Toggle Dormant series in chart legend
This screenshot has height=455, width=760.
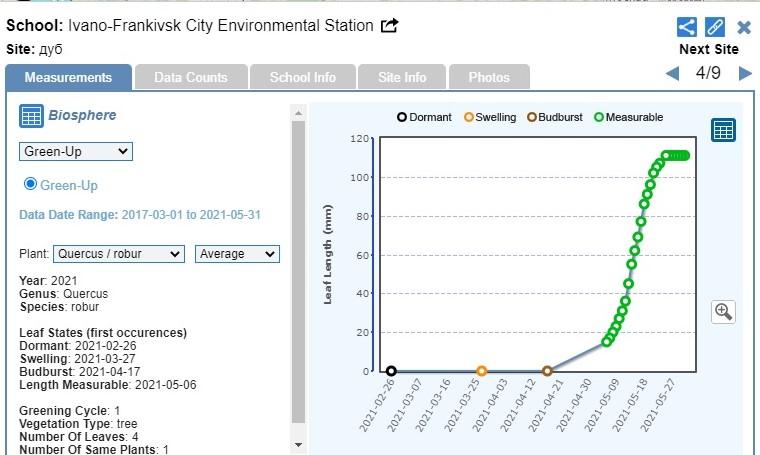pyautogui.click(x=424, y=117)
